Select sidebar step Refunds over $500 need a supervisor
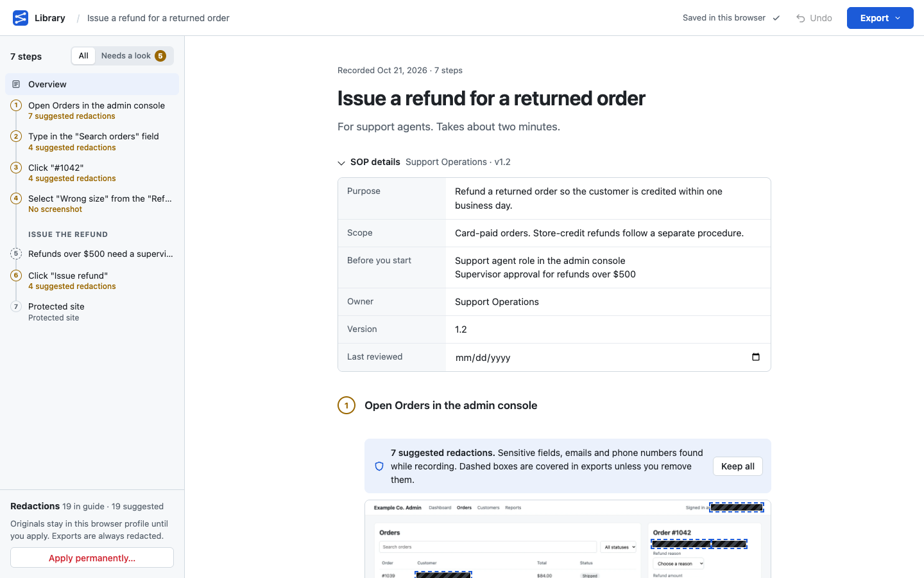924x578 pixels. (x=92, y=254)
